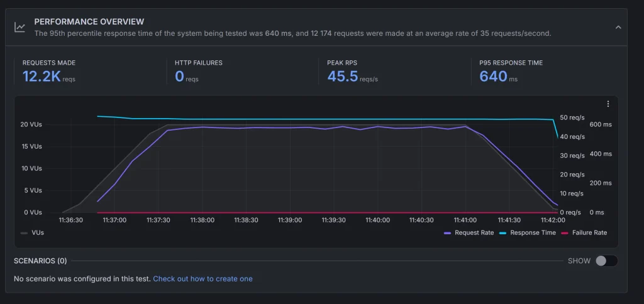
Task: Click the Performance Overview chart icon
Action: click(19, 28)
